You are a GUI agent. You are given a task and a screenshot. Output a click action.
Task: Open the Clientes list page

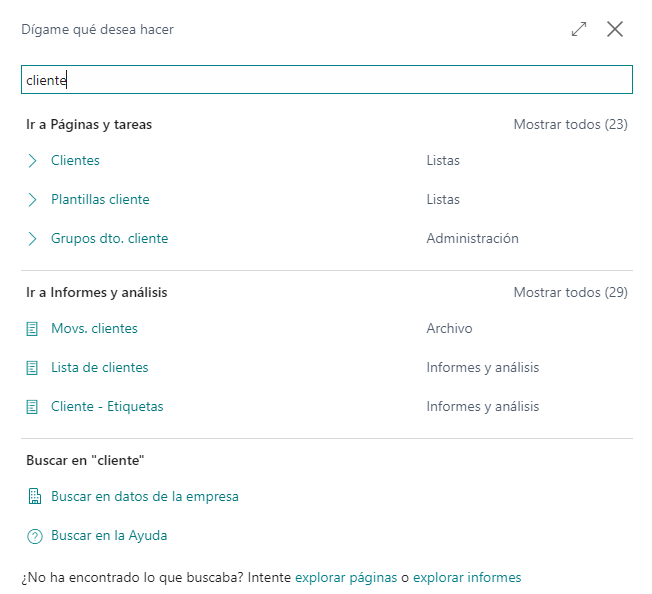click(x=75, y=160)
